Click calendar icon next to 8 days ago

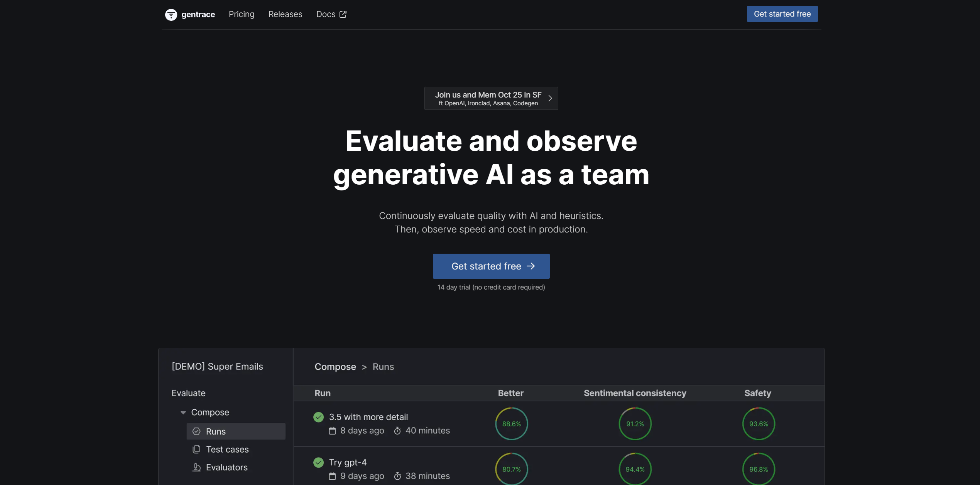(332, 431)
